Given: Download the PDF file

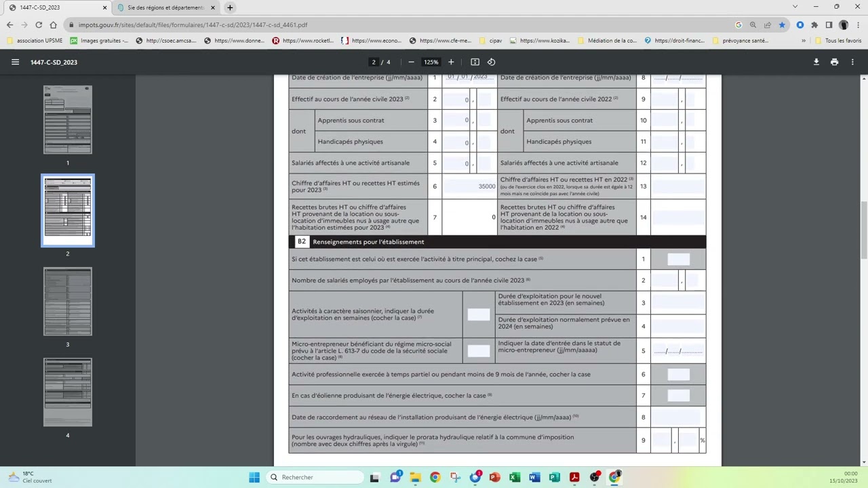Looking at the screenshot, I should (x=816, y=62).
